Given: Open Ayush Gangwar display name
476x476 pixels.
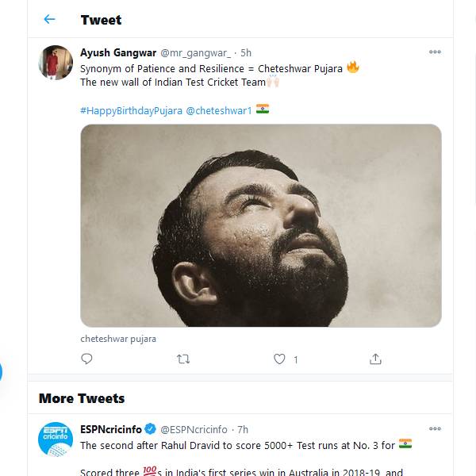Looking at the screenshot, I should click(x=118, y=52).
